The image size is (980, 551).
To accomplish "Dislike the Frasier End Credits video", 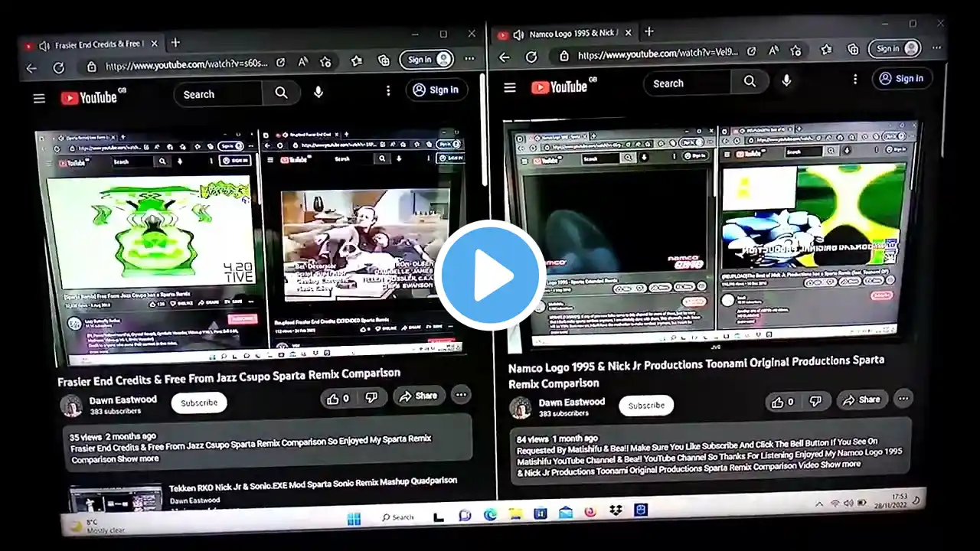I will tap(371, 397).
